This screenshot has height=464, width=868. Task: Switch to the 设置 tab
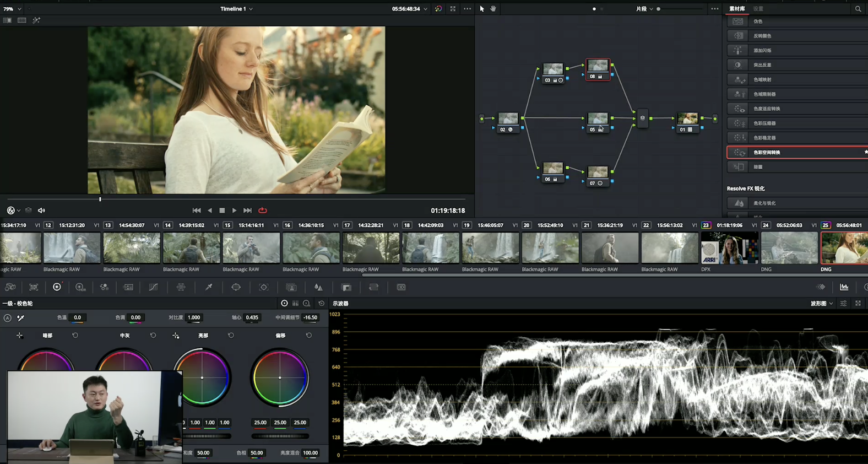tap(758, 9)
